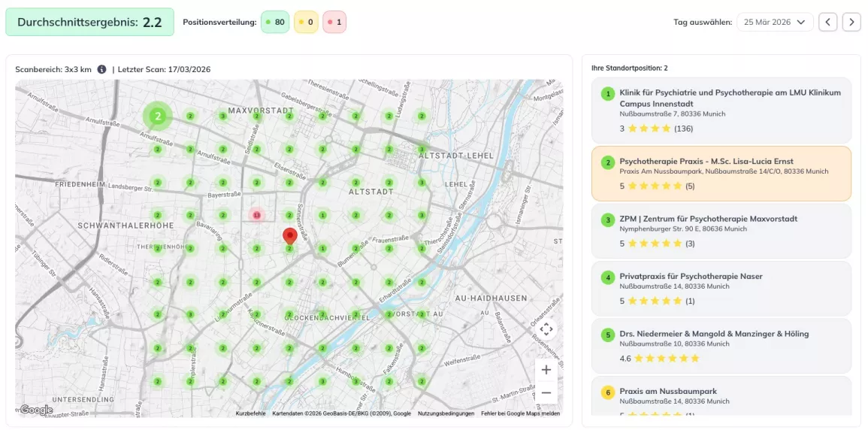The width and height of the screenshot is (868, 430).
Task: Open the date dropdown 25 Mär 2026
Action: pos(775,22)
